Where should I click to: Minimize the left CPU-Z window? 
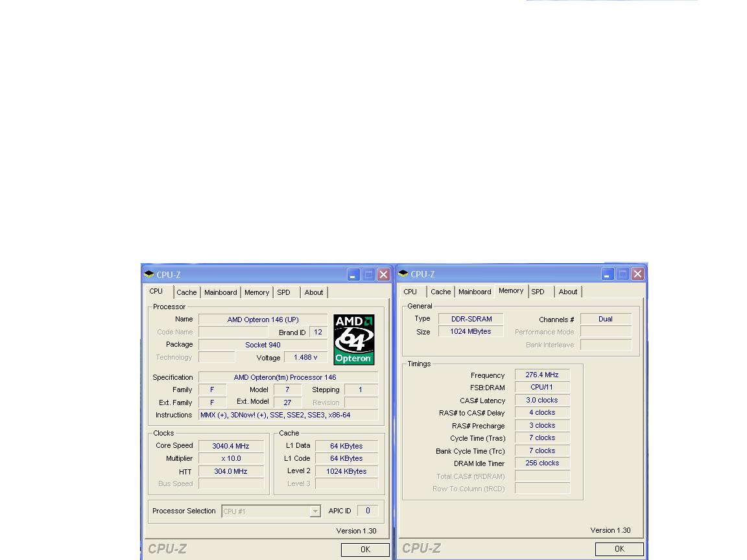(x=353, y=275)
